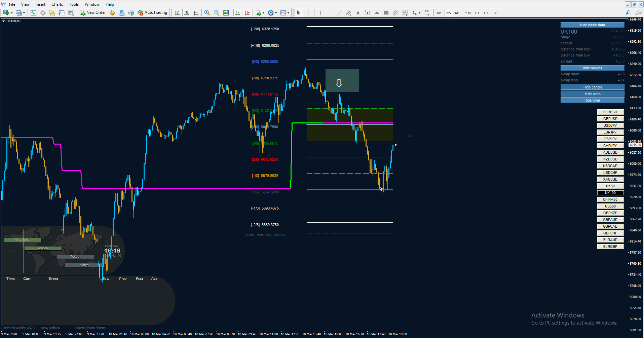Select the Crosshair cursor tool
The width and height of the screenshot is (644, 338).
(x=308, y=13)
